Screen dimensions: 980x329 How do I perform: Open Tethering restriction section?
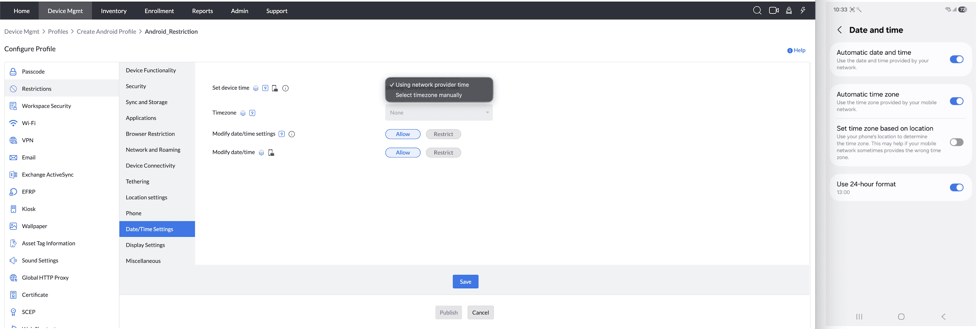[x=157, y=182]
